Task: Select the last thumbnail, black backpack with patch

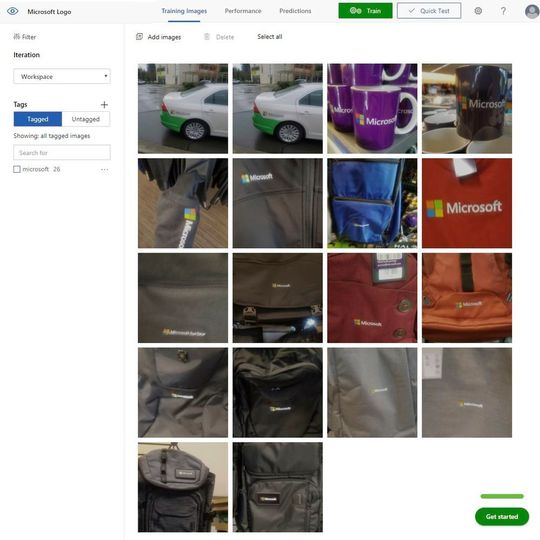Action: pos(278,487)
